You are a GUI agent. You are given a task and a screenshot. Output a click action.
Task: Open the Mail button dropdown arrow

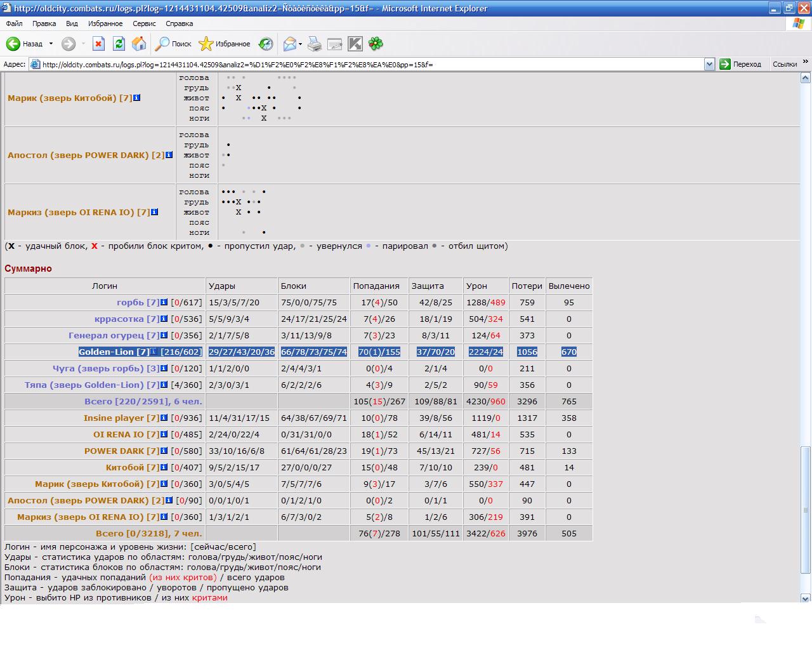[300, 44]
